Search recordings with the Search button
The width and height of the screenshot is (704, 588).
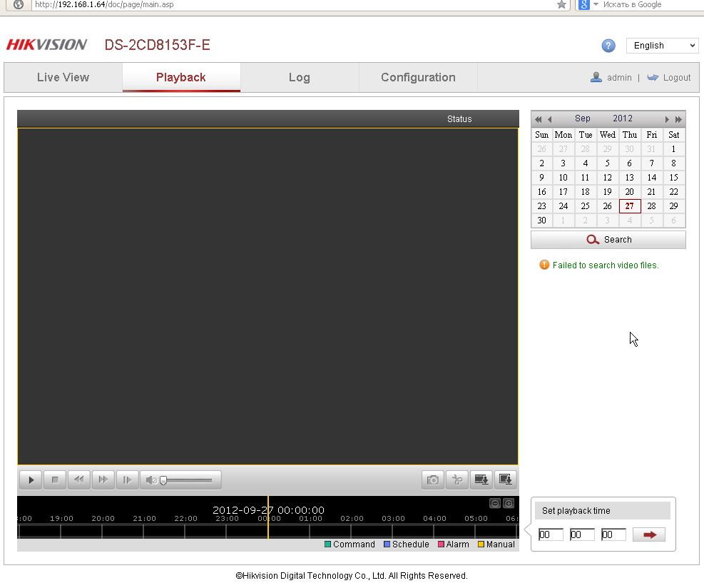point(608,240)
